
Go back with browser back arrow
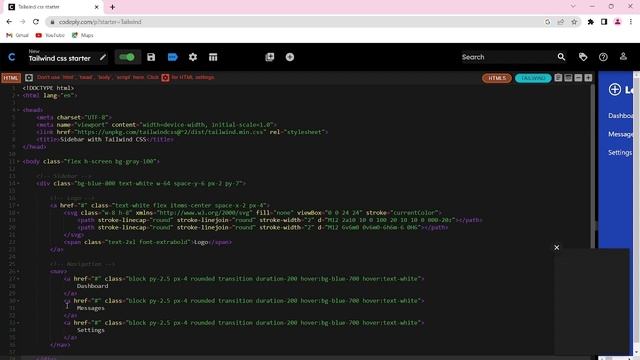9,22
